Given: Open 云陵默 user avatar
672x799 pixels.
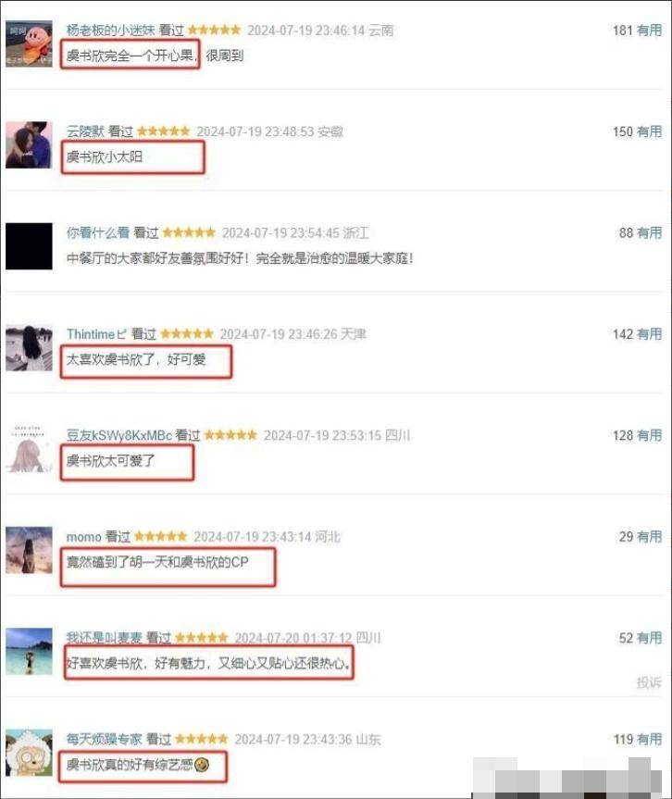Looking at the screenshot, I should click(x=29, y=145).
